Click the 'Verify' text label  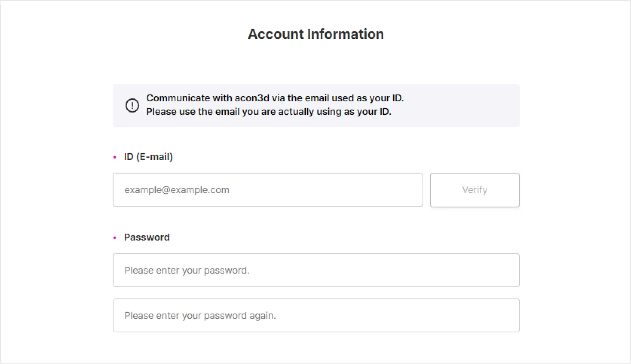point(474,190)
